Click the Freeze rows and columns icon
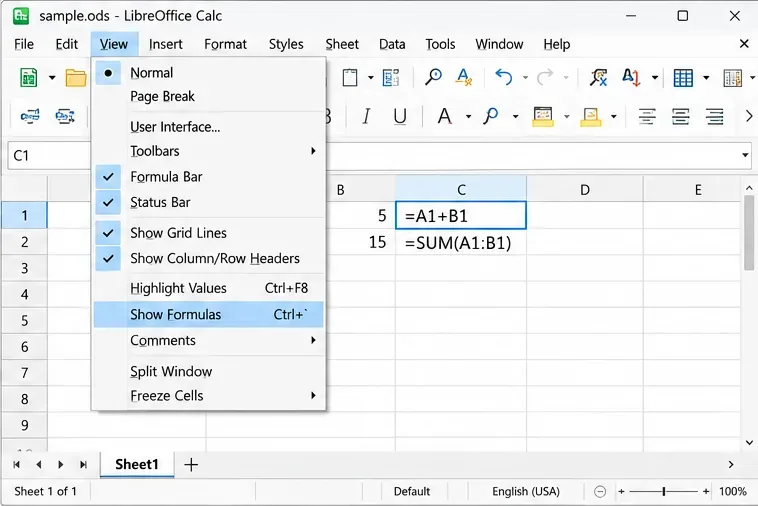This screenshot has height=506, width=758. point(732,78)
